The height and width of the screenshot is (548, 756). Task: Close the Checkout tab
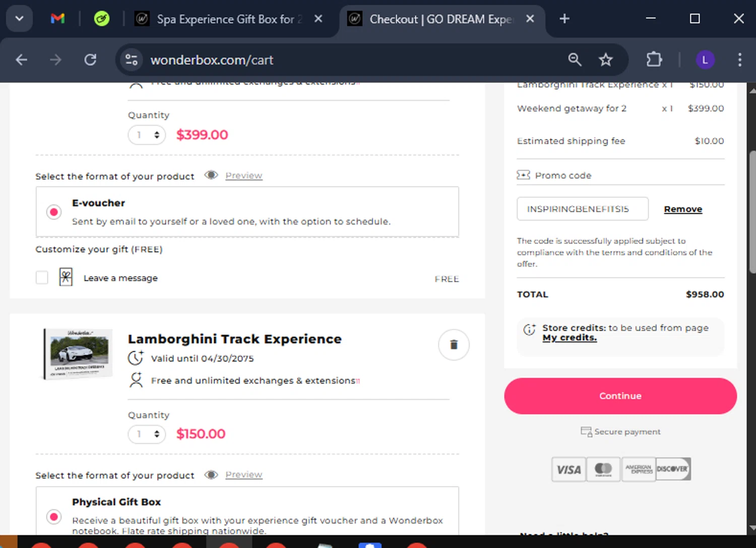pos(530,19)
